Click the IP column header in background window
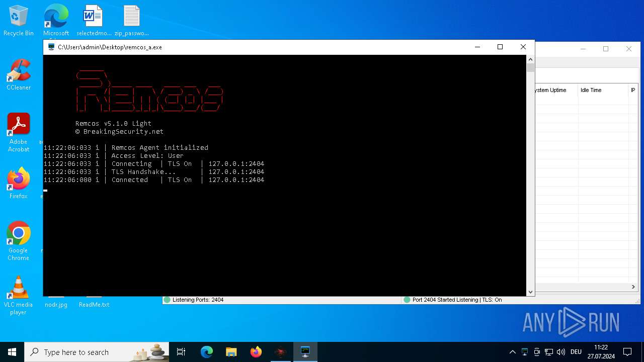This screenshot has width=644, height=362. point(633,90)
